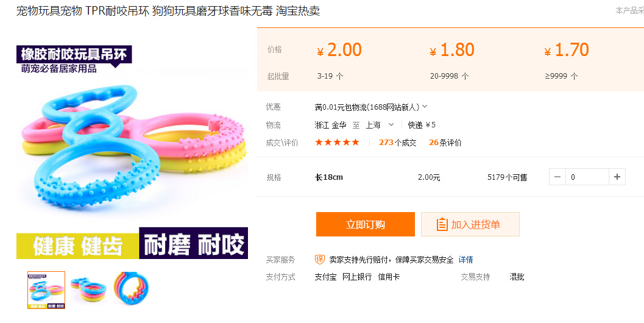
Task: Select the second product thumbnail
Action: [x=89, y=289]
